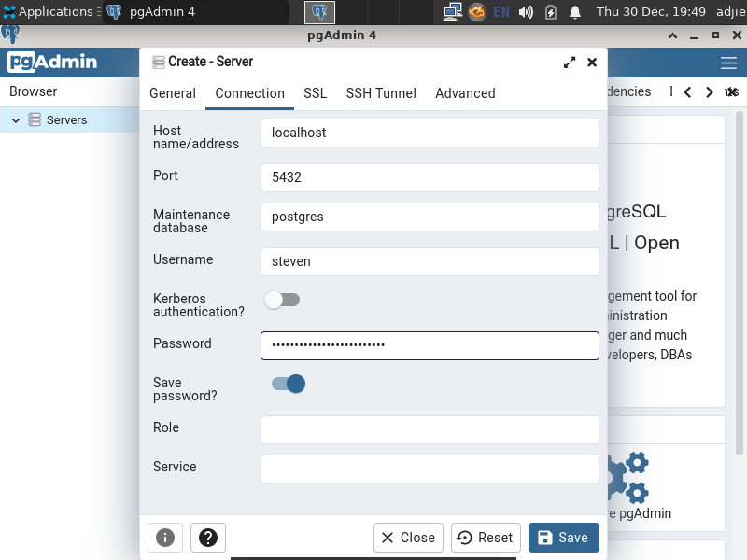747x560 pixels.
Task: Close the panel tab with the X icon
Action: pos(732,91)
